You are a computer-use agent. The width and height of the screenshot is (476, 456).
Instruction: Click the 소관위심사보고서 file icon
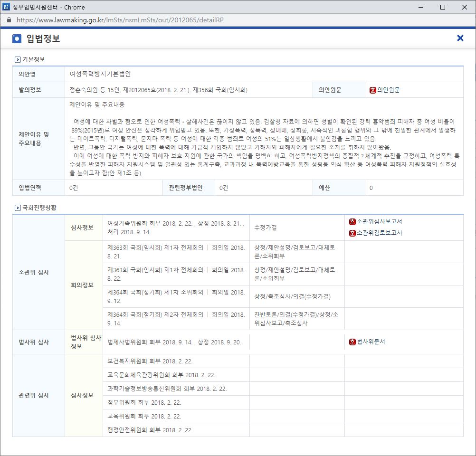click(352, 221)
